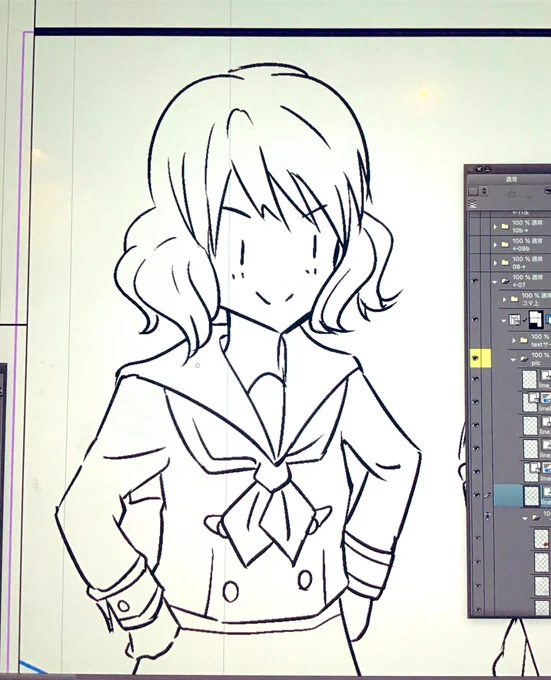Expand the text folder below frame folder
551x680 pixels.
click(x=514, y=341)
